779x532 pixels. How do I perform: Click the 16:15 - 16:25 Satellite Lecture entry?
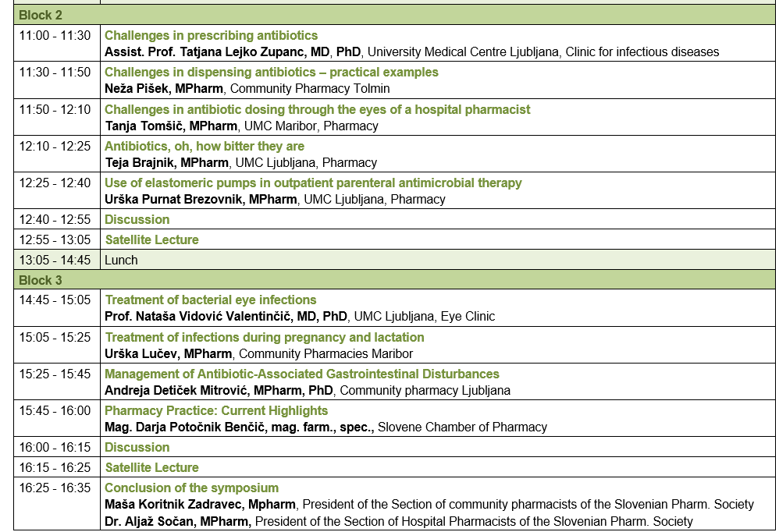click(x=152, y=468)
